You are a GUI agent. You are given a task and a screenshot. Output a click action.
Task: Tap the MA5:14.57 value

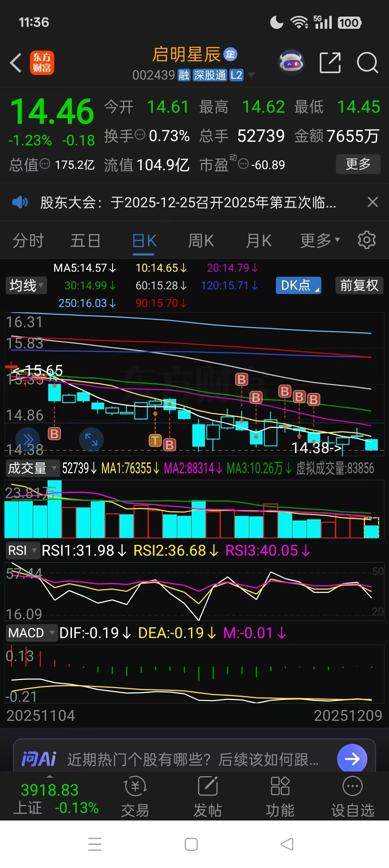coord(85,268)
